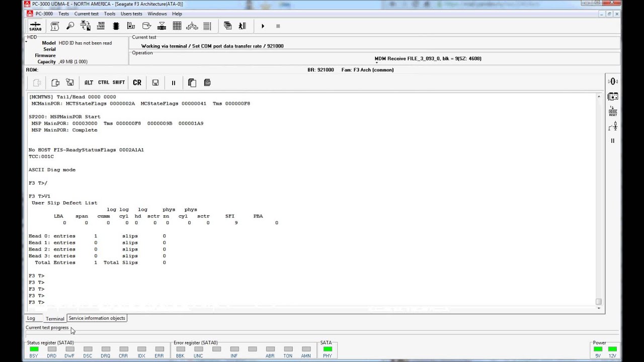Click the pause icon in right side panel
Screen dimensions: 644x362
(x=613, y=141)
